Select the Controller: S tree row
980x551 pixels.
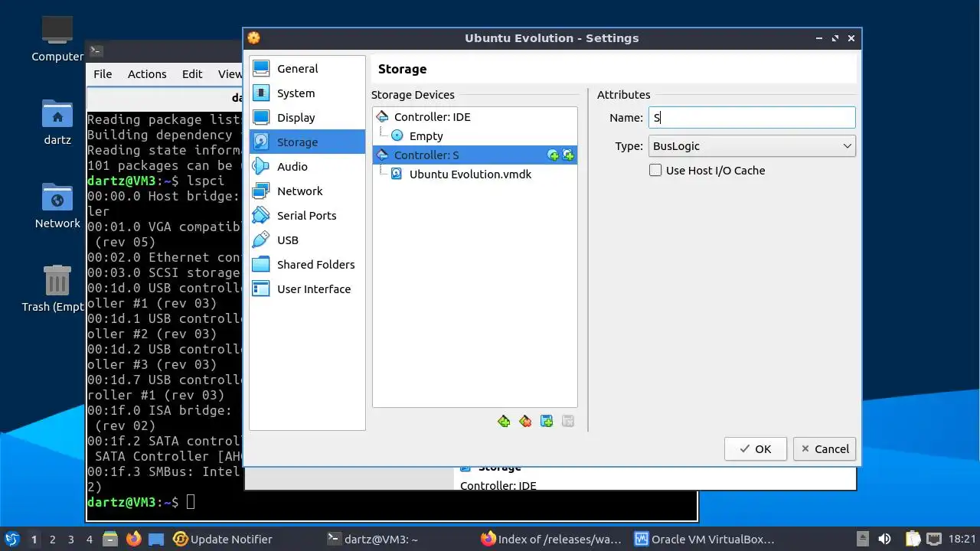coord(475,155)
